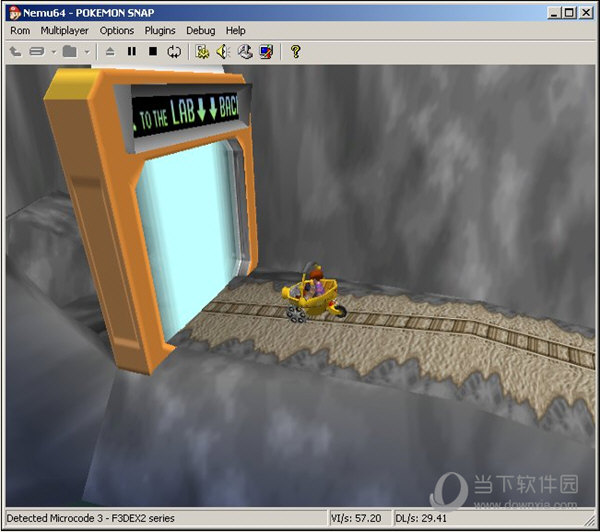Open the controller input plugin icon
600x532 pixels.
click(x=244, y=51)
